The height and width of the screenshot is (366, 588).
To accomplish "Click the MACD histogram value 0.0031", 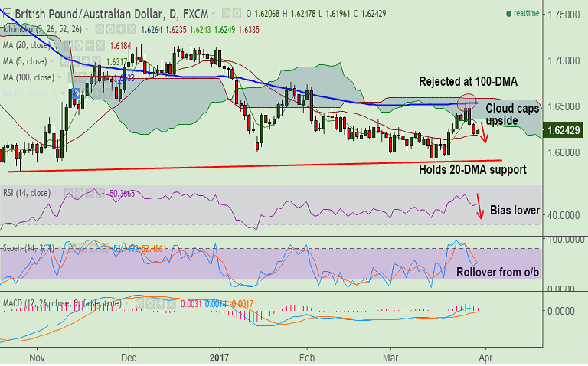I will tap(191, 304).
